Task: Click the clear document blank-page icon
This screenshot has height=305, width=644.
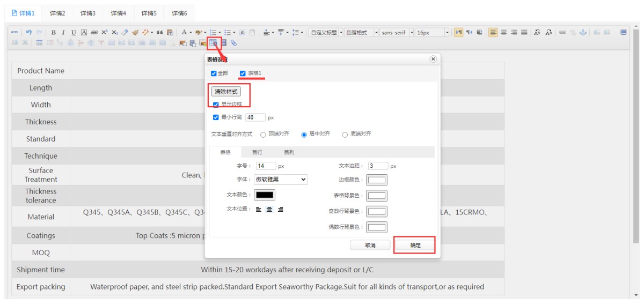Action: click(x=252, y=33)
